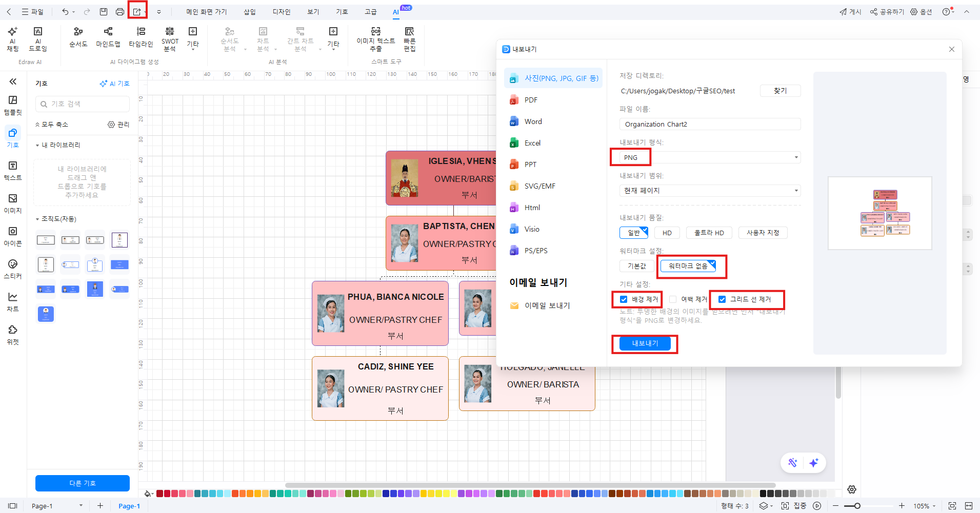Click the export icon in top toolbar

[x=137, y=12]
